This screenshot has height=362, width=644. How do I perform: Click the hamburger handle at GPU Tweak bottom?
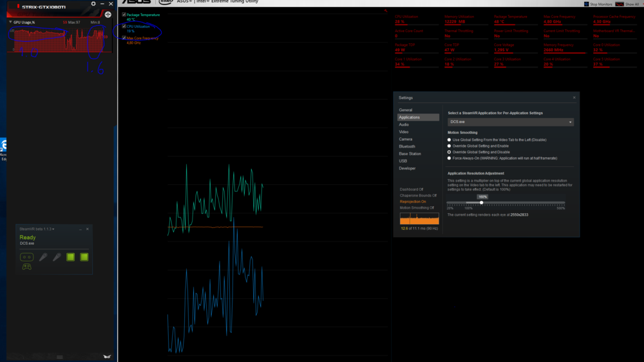pyautogui.click(x=60, y=357)
